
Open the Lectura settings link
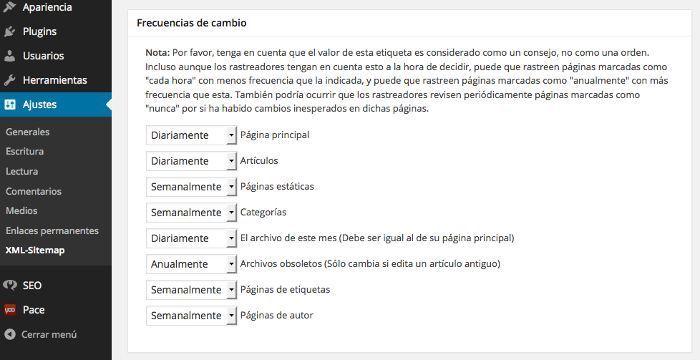[22, 171]
